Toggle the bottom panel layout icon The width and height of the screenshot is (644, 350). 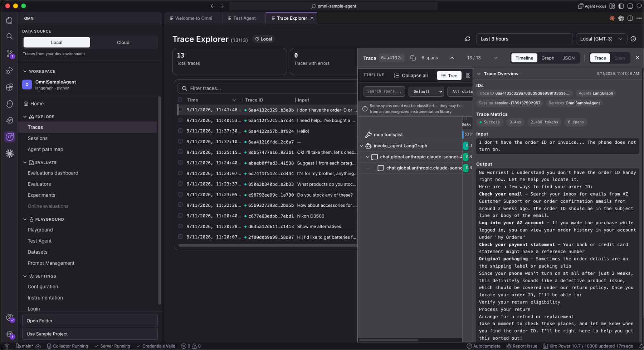[630, 6]
